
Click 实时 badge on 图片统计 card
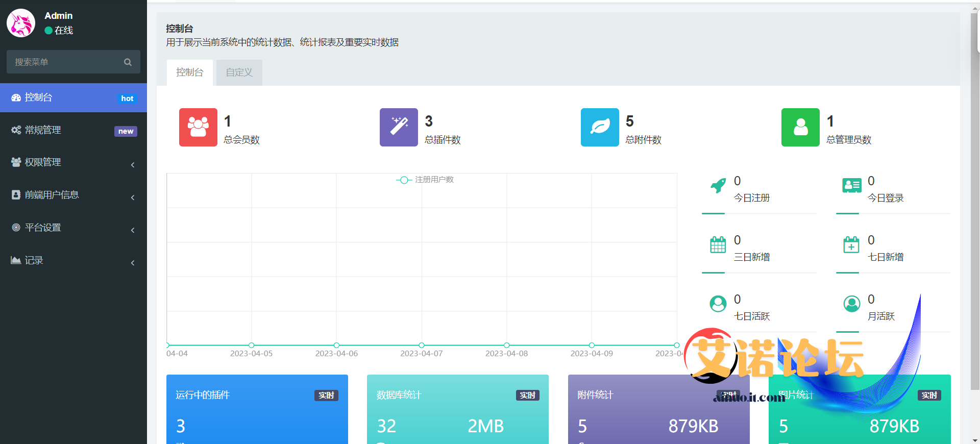pyautogui.click(x=929, y=396)
